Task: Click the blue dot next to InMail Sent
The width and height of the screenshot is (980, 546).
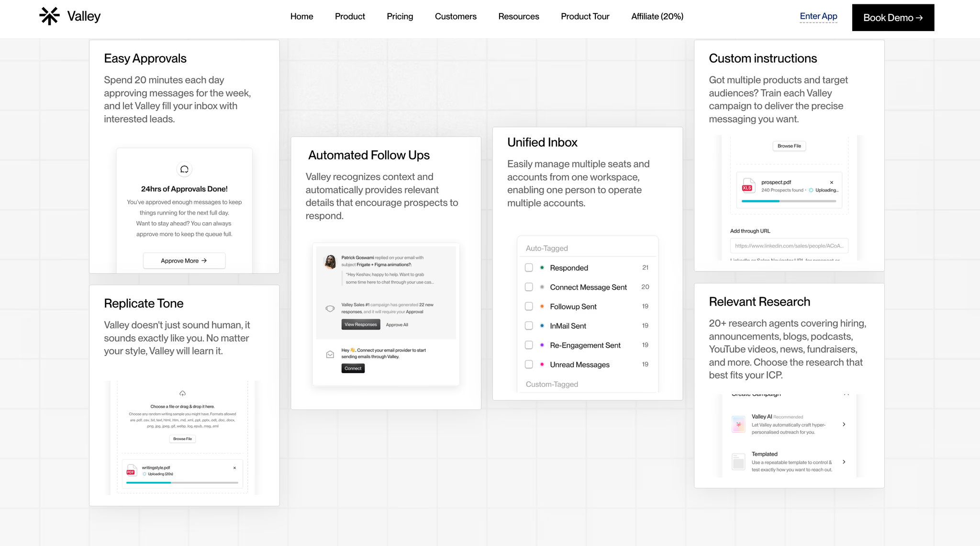Action: click(x=542, y=326)
